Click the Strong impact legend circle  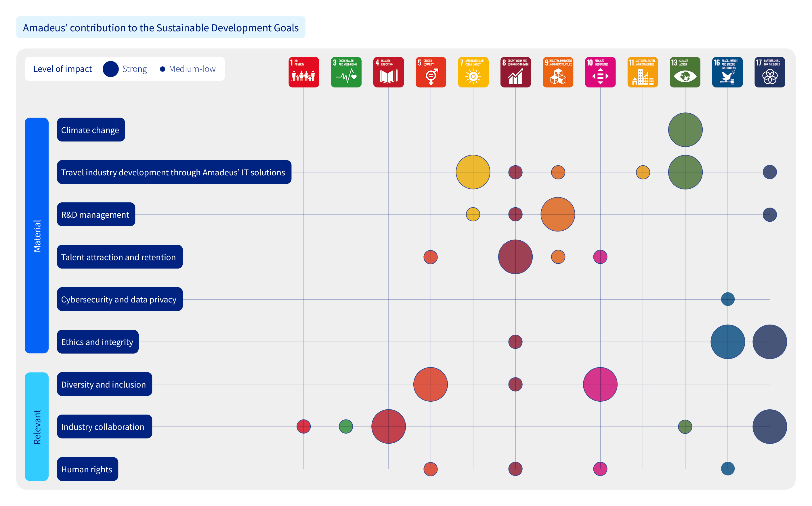(111, 69)
